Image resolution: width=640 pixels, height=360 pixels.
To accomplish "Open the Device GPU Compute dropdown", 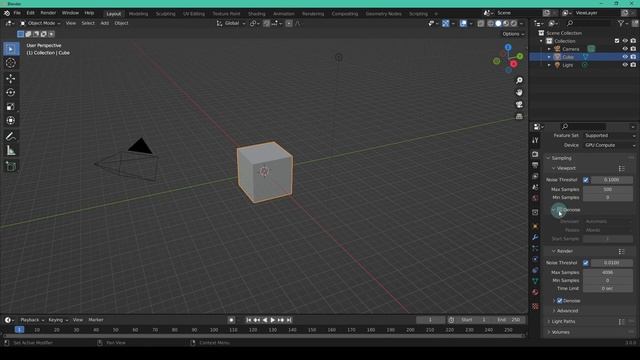I will tap(610, 145).
